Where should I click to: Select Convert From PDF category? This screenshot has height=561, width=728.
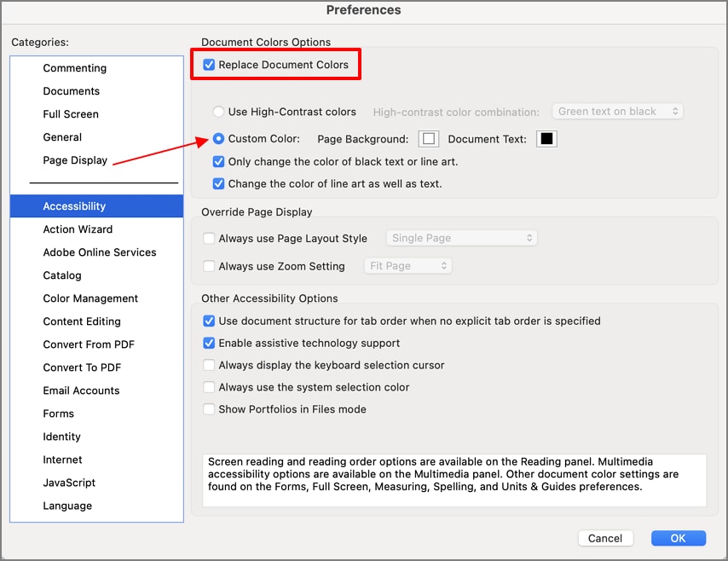tap(96, 344)
